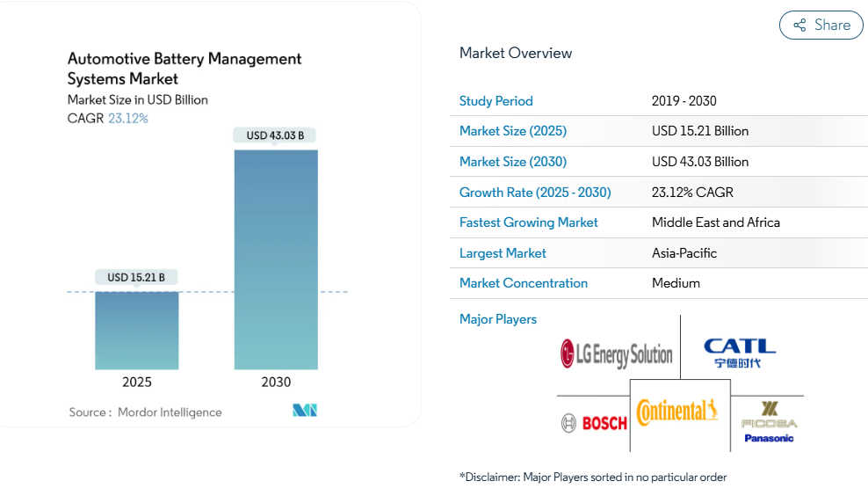The height and width of the screenshot is (503, 868).
Task: Click Growth Rate (2025 - 2030) label
Action: pyautogui.click(x=534, y=193)
